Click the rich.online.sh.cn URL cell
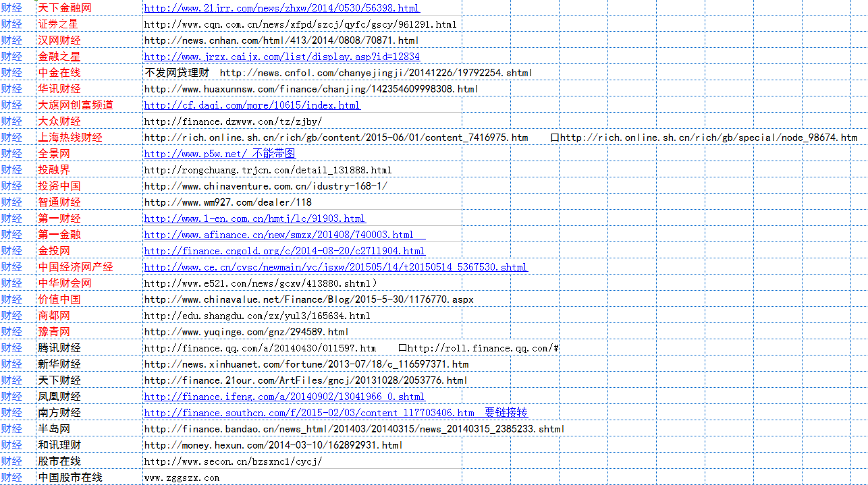The width and height of the screenshot is (868, 485). pos(501,138)
